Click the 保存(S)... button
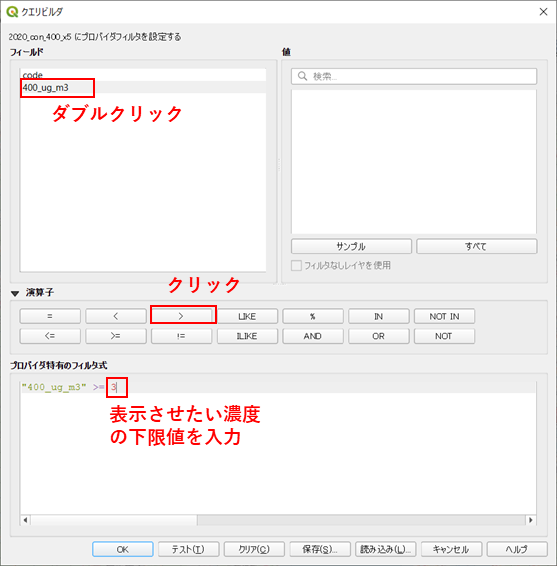This screenshot has width=557, height=566. 320,549
